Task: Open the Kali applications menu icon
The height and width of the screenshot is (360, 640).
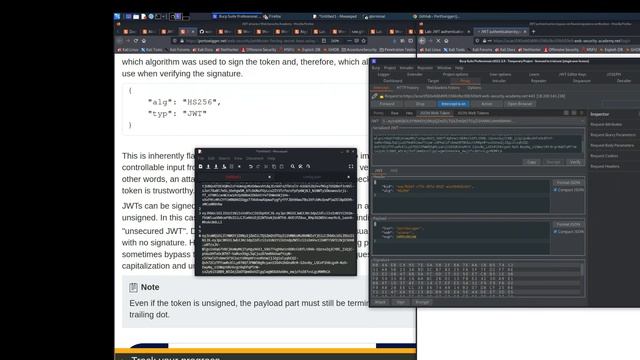Action: (117, 16)
